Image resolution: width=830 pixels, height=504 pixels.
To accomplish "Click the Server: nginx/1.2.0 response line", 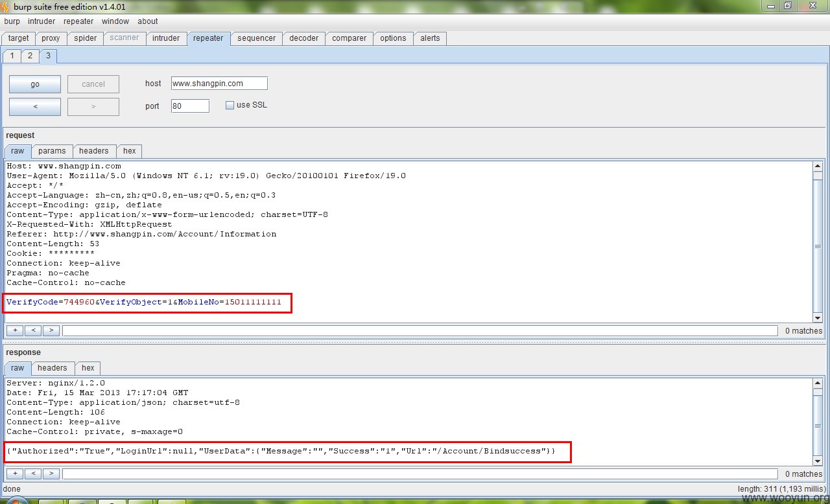I will (x=56, y=383).
